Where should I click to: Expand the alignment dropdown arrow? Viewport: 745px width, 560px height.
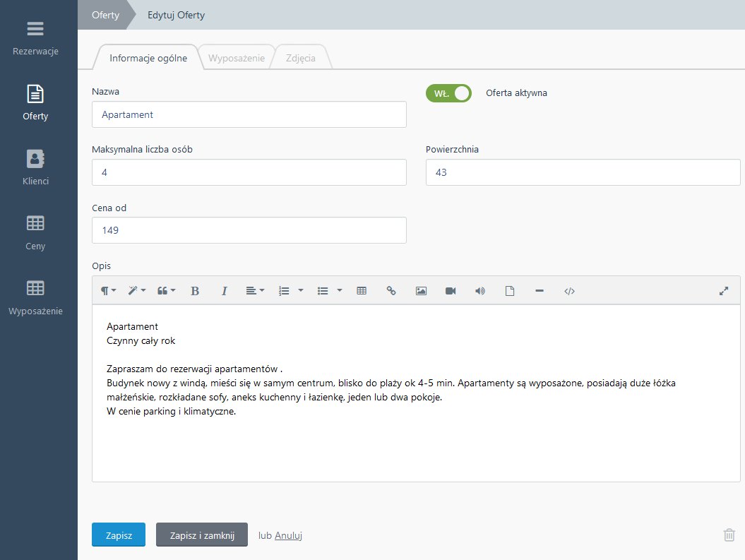point(262,290)
